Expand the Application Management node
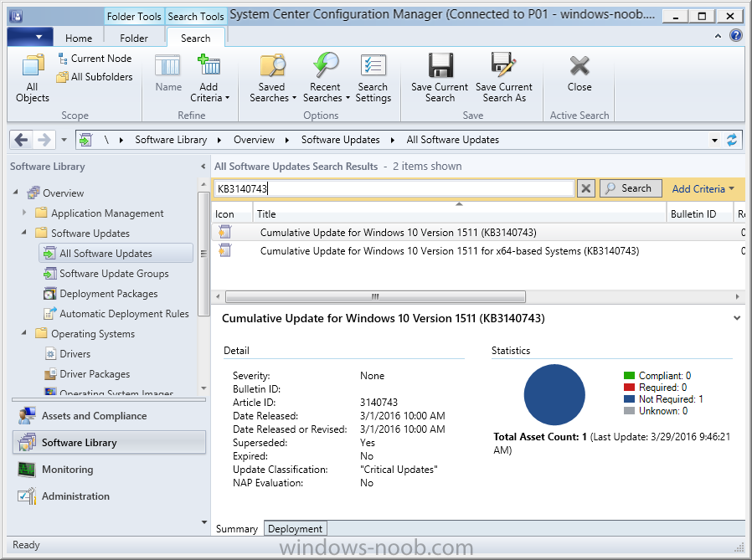 tap(24, 213)
